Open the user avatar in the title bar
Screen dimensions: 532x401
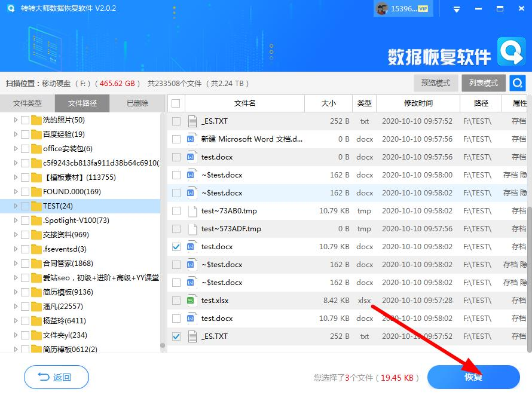pyautogui.click(x=381, y=8)
